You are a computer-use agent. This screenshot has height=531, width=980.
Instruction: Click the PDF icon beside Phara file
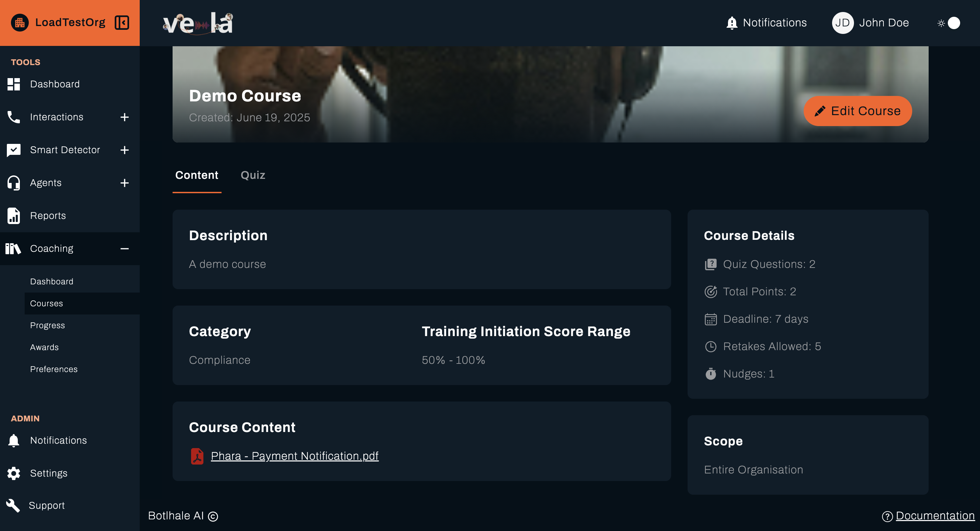click(x=197, y=456)
